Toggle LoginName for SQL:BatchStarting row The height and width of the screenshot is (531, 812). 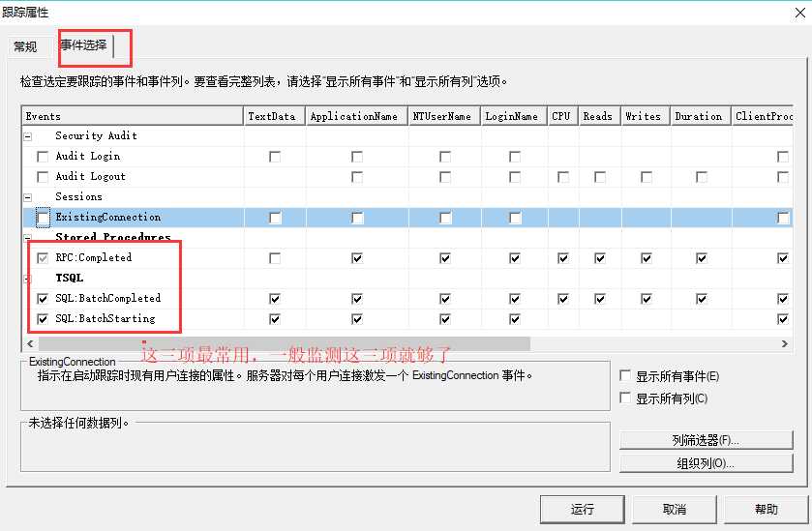(x=514, y=319)
